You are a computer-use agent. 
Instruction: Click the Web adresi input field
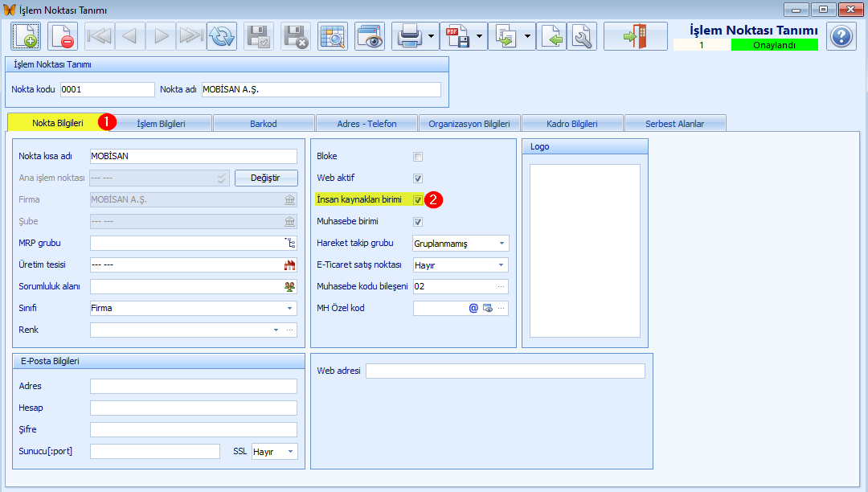(x=505, y=371)
